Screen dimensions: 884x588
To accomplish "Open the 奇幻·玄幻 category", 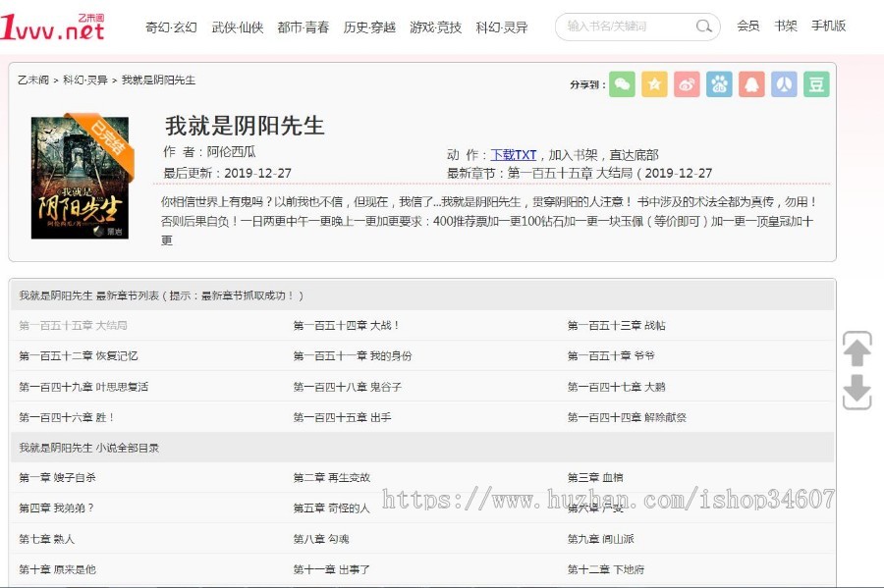I will point(171,27).
